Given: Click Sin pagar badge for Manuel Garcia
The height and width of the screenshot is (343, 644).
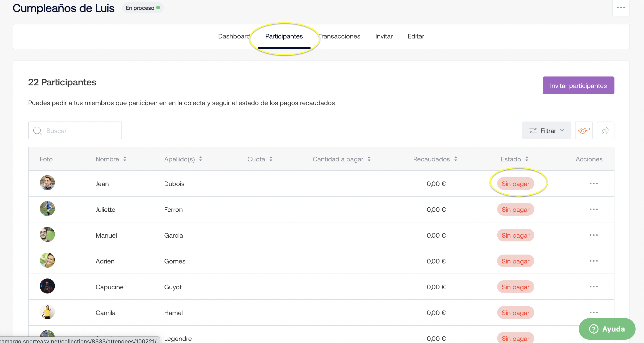Looking at the screenshot, I should tap(515, 235).
